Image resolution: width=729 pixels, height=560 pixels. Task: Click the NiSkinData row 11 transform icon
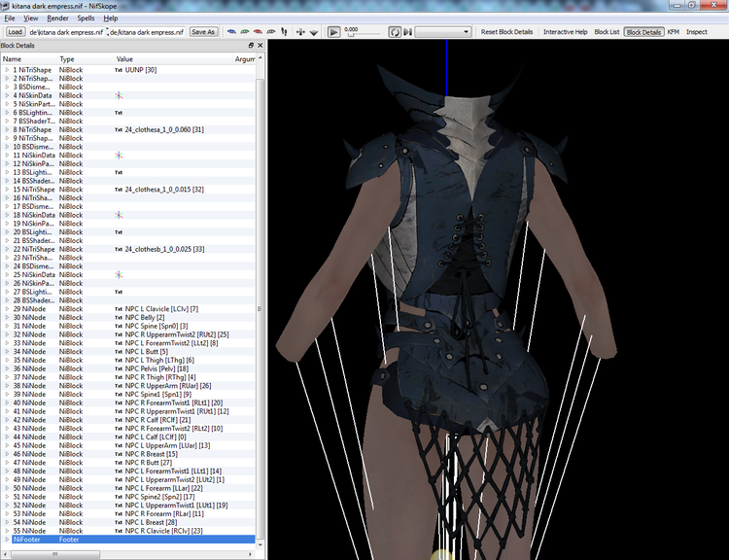pyautogui.click(x=119, y=156)
